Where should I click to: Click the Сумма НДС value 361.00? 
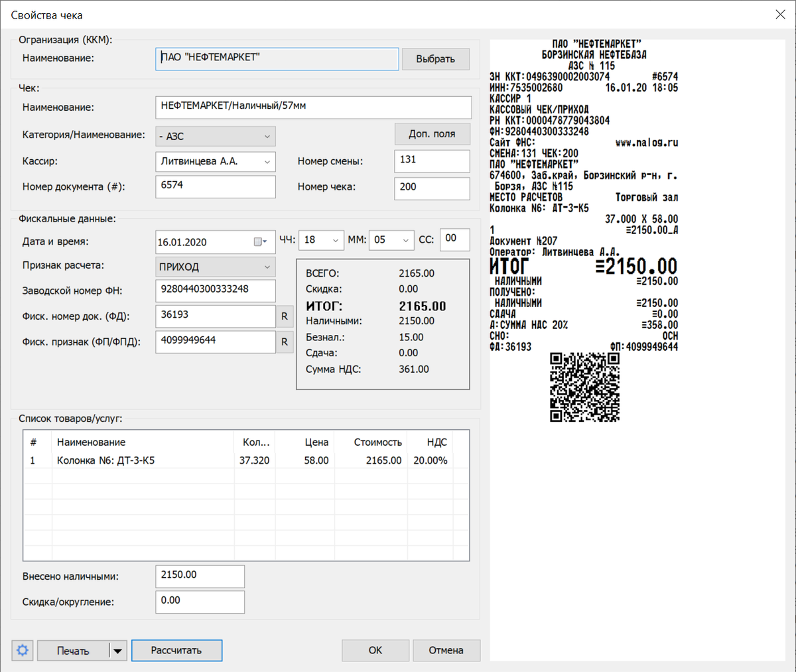pos(414,369)
